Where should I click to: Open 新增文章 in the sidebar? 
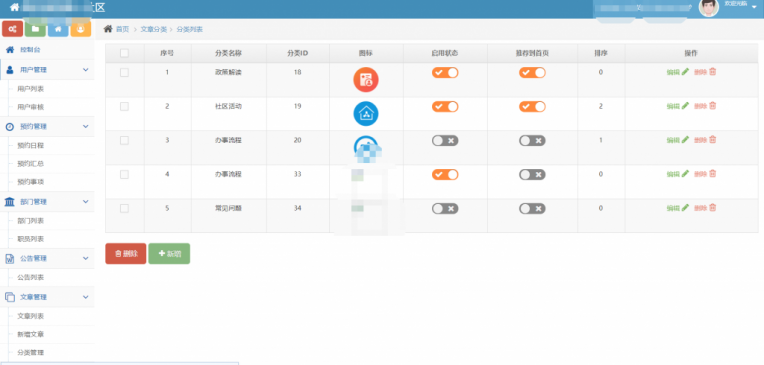[x=31, y=334]
